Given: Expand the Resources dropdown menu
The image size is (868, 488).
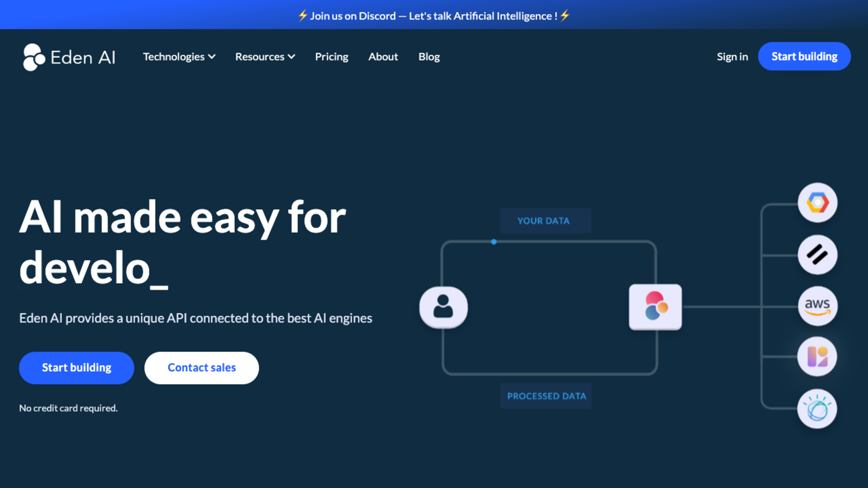Looking at the screenshot, I should coord(265,56).
